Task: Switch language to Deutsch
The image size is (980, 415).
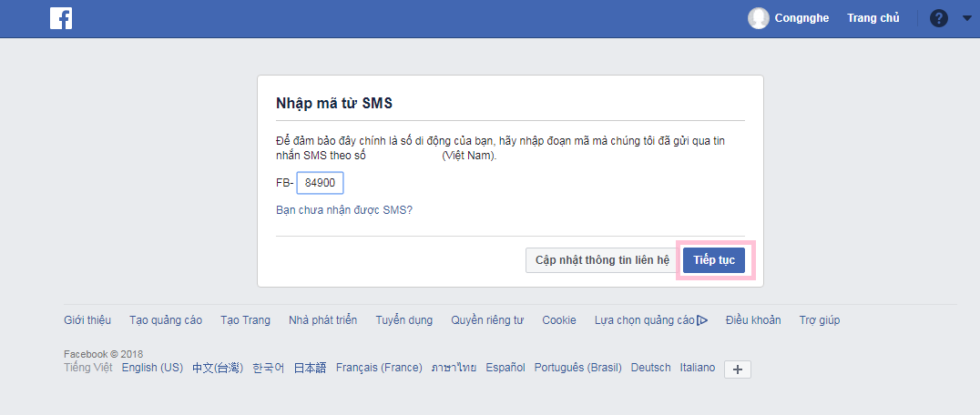Action: (x=650, y=368)
